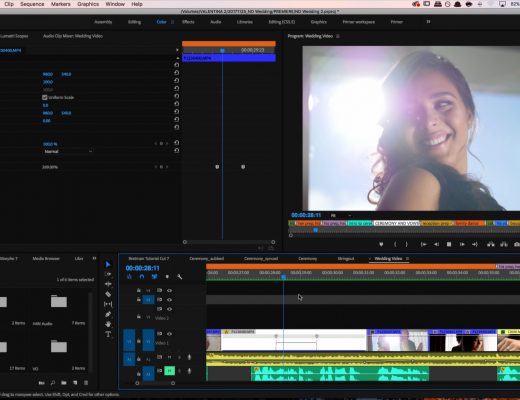Open the Media Browser panel tab
The image size is (520, 400).
pos(46,259)
